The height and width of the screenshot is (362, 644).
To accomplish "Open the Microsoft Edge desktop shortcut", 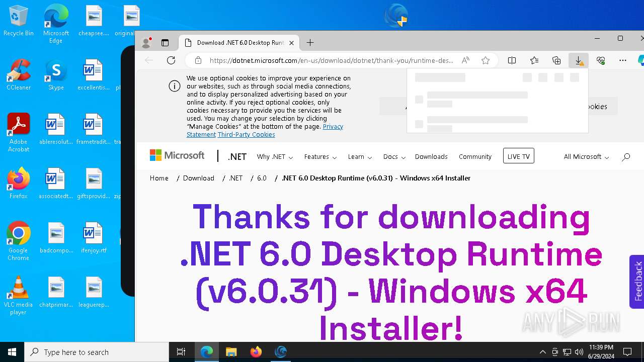I will pos(56,24).
